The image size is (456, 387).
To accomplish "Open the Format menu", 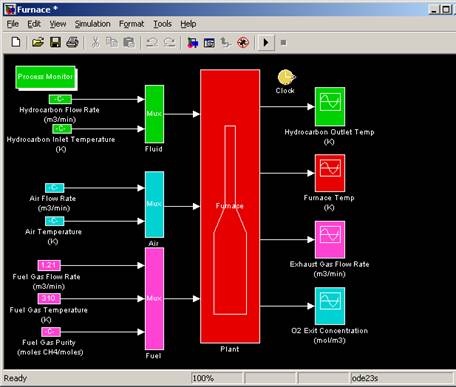I will pos(131,24).
